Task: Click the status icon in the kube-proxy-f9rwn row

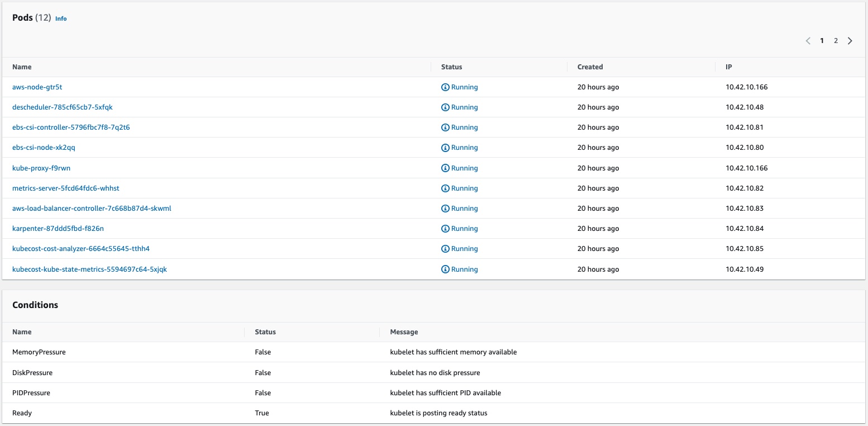Action: (x=445, y=168)
